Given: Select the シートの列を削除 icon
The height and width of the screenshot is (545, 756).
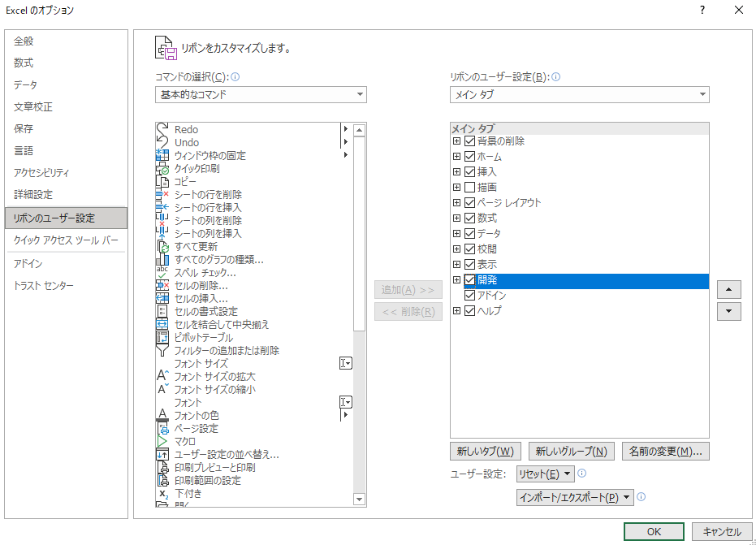Looking at the screenshot, I should [x=162, y=220].
